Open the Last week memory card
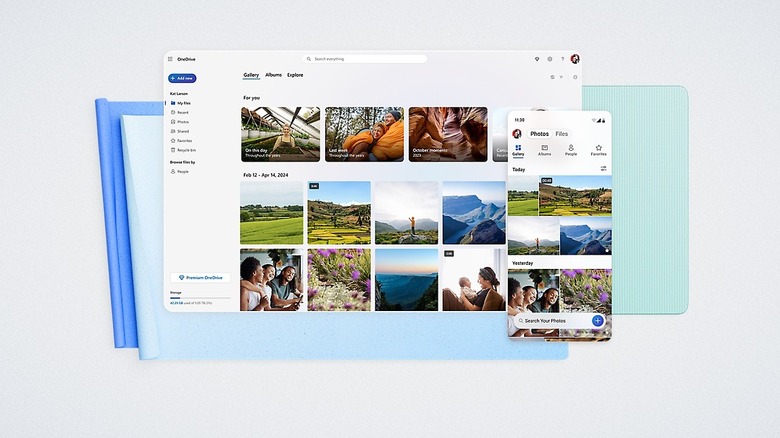 [365, 134]
